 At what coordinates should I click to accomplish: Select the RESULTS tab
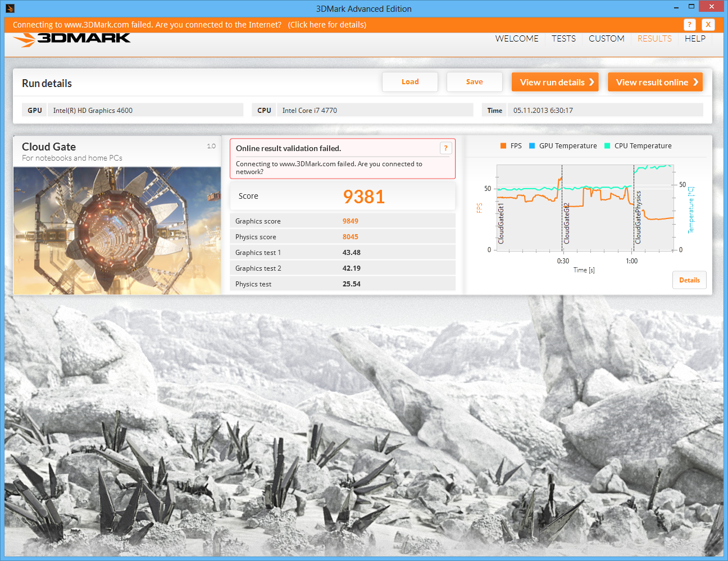(x=654, y=39)
